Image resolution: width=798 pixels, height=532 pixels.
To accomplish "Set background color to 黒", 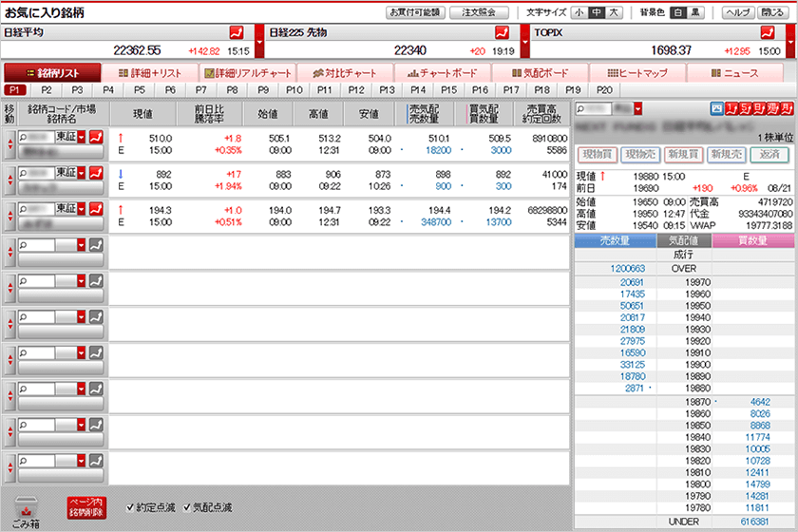I will point(696,13).
